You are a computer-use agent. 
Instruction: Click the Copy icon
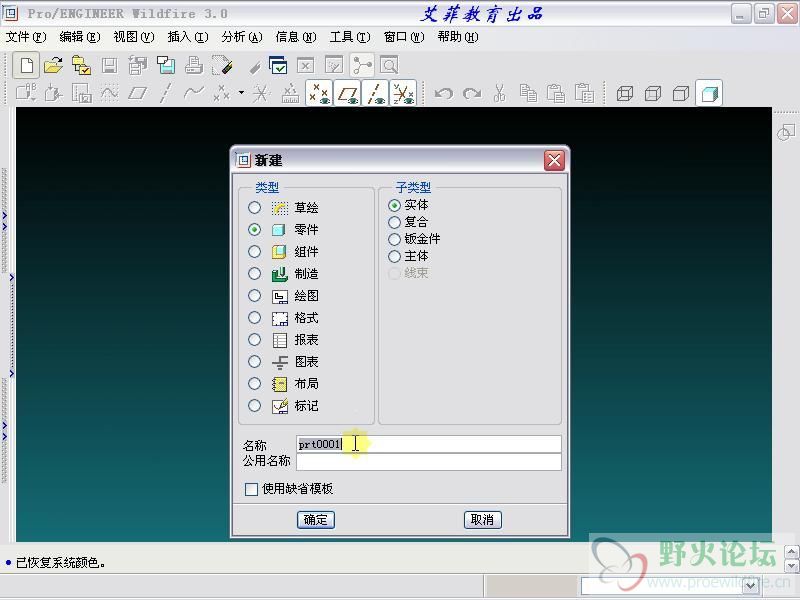coord(528,93)
